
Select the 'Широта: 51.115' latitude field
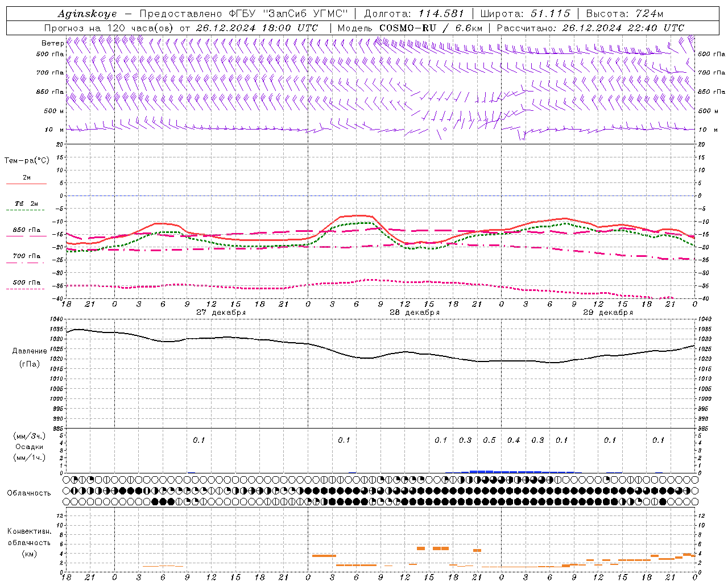pyautogui.click(x=525, y=14)
